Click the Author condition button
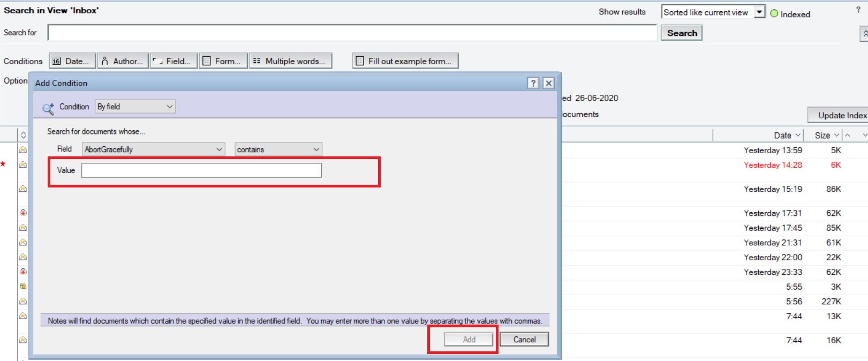868x361 pixels. pyautogui.click(x=123, y=61)
